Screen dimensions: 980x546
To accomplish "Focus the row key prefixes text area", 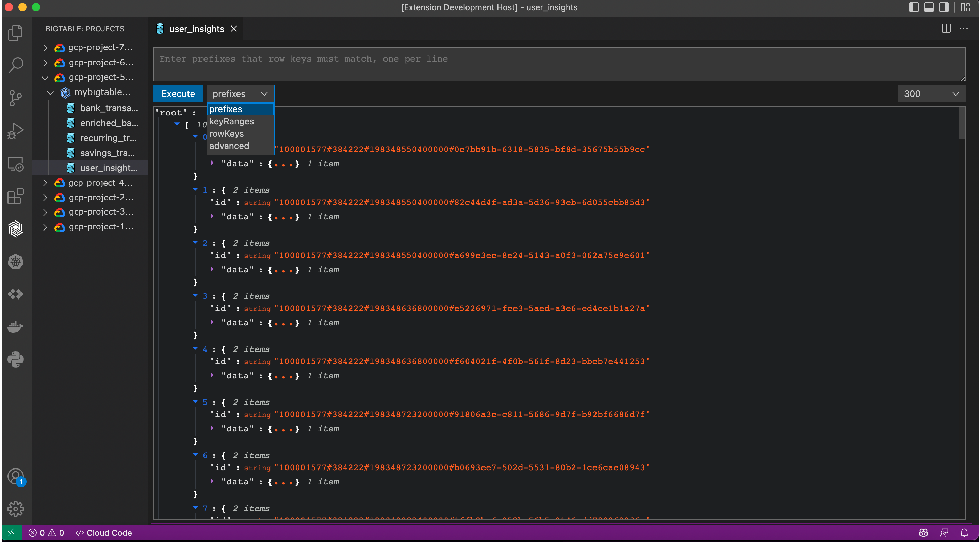I will point(559,64).
